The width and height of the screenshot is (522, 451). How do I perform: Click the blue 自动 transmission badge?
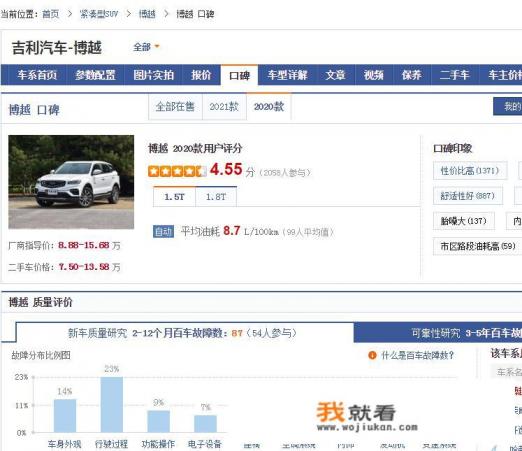(163, 231)
